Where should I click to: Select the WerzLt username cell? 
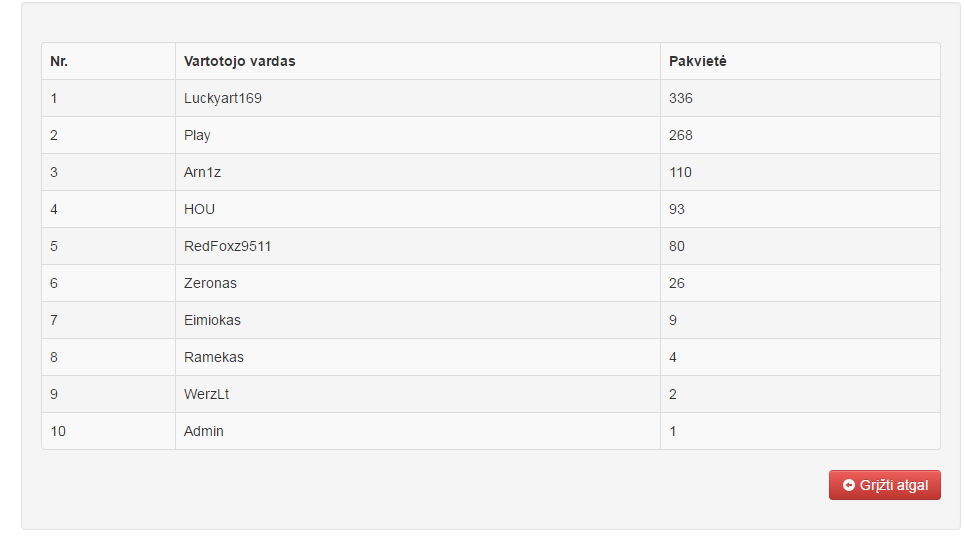(x=418, y=394)
